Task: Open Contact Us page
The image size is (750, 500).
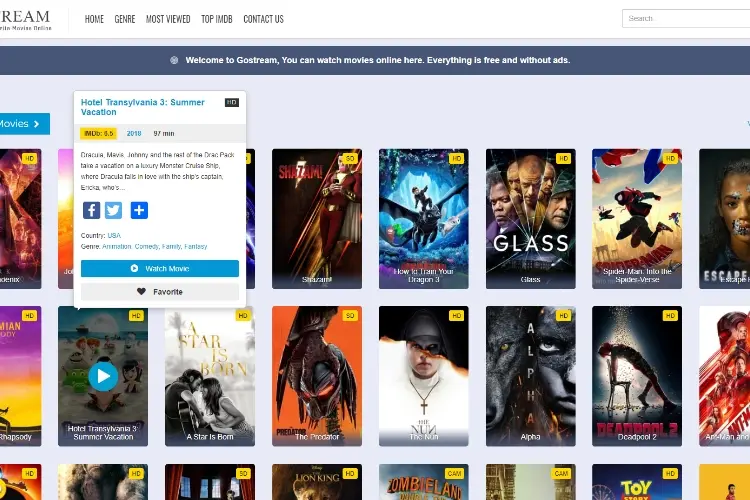Action: (x=264, y=19)
